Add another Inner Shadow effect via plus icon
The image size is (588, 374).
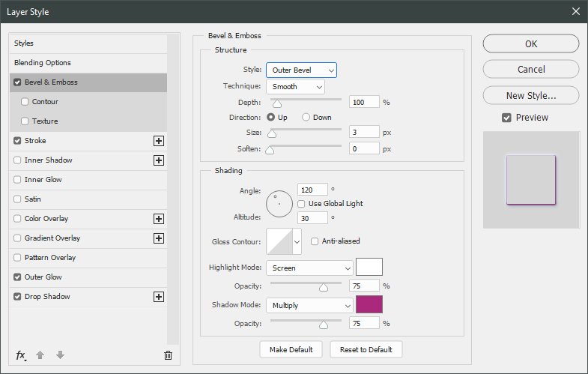click(x=158, y=160)
